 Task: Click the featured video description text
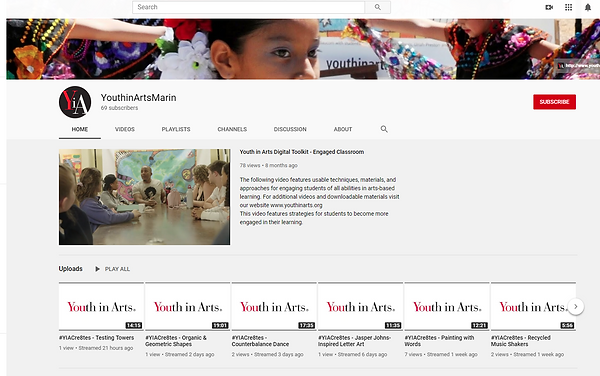(x=320, y=201)
